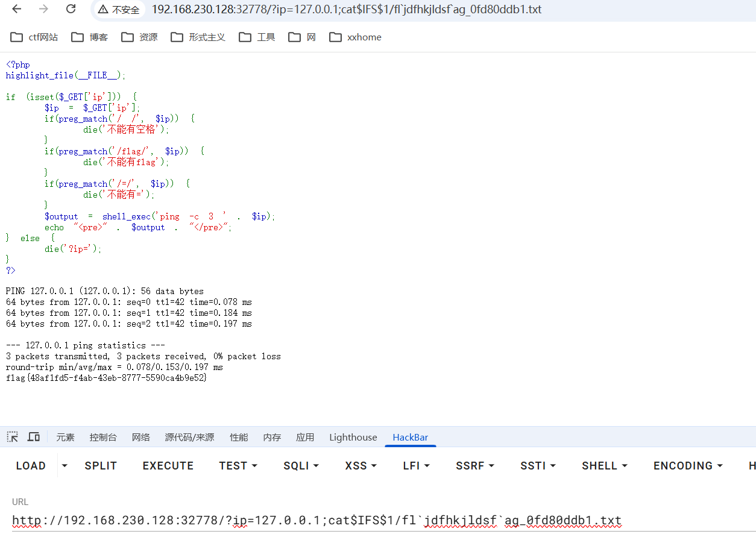This screenshot has width=756, height=540.
Task: Click the shell_exec('ping -c 3 ') code line
Action: point(160,216)
